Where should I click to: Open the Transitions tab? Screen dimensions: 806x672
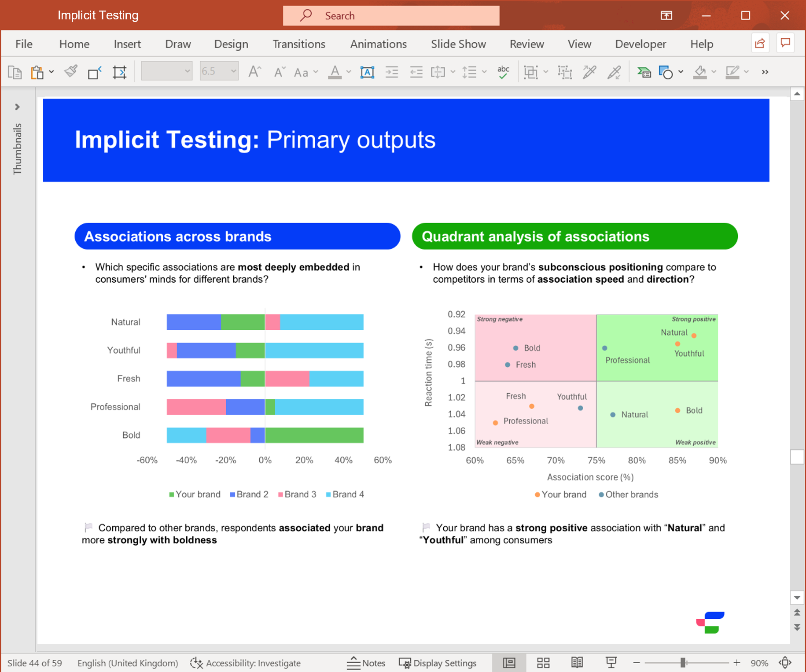point(299,44)
